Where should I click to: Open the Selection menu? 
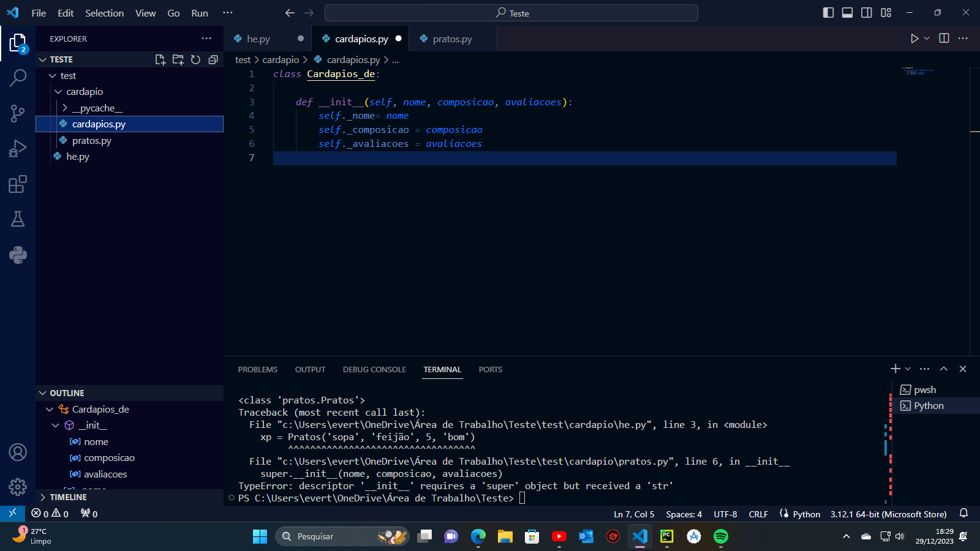[x=104, y=13]
